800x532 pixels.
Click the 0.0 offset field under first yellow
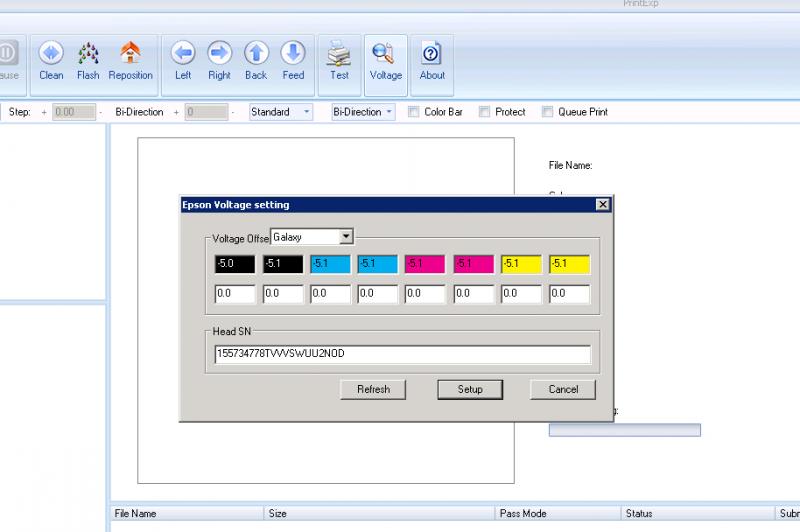pos(521,294)
